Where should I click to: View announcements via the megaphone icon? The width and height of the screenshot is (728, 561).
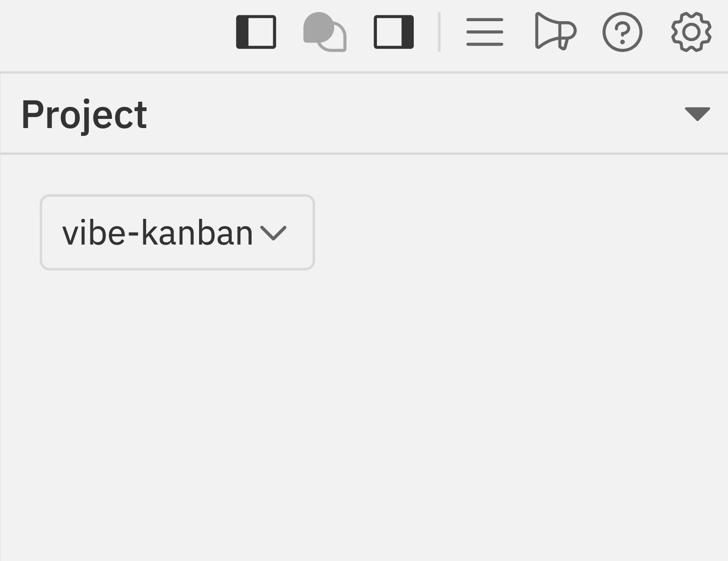[x=555, y=32]
